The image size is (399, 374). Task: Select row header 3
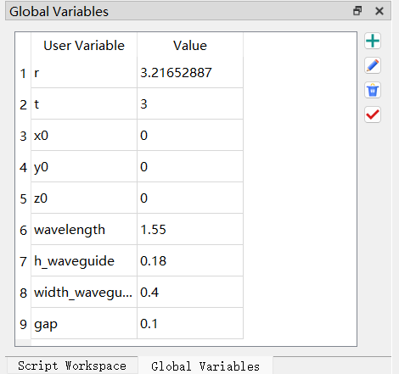23,136
